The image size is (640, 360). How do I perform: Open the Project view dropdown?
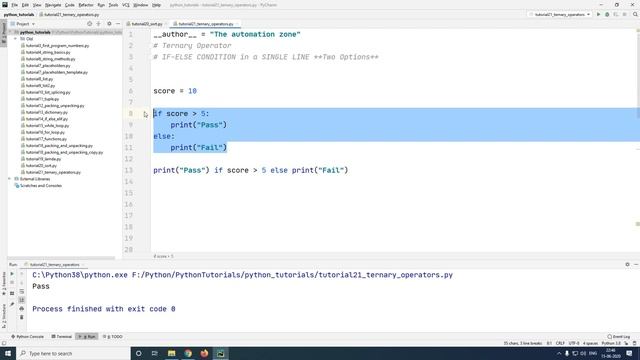(23, 24)
